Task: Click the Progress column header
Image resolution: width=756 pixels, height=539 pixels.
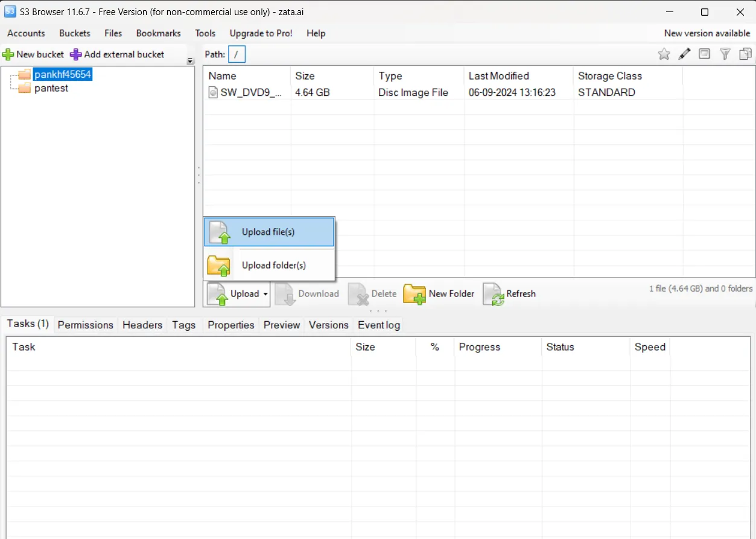Action: [498, 347]
